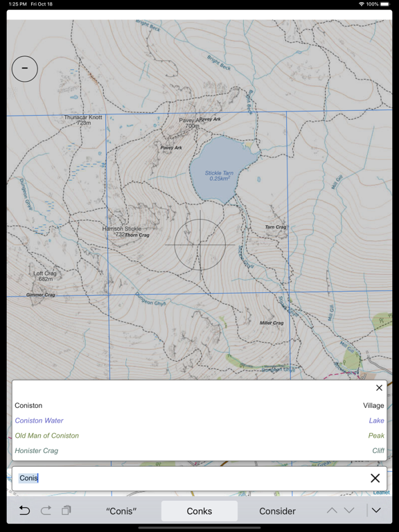Dismiss keyboard with the down chevron
This screenshot has height=532, width=399.
click(x=376, y=511)
